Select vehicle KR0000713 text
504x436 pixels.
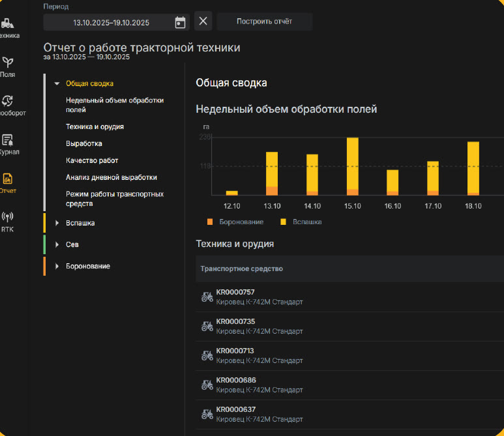tap(235, 351)
